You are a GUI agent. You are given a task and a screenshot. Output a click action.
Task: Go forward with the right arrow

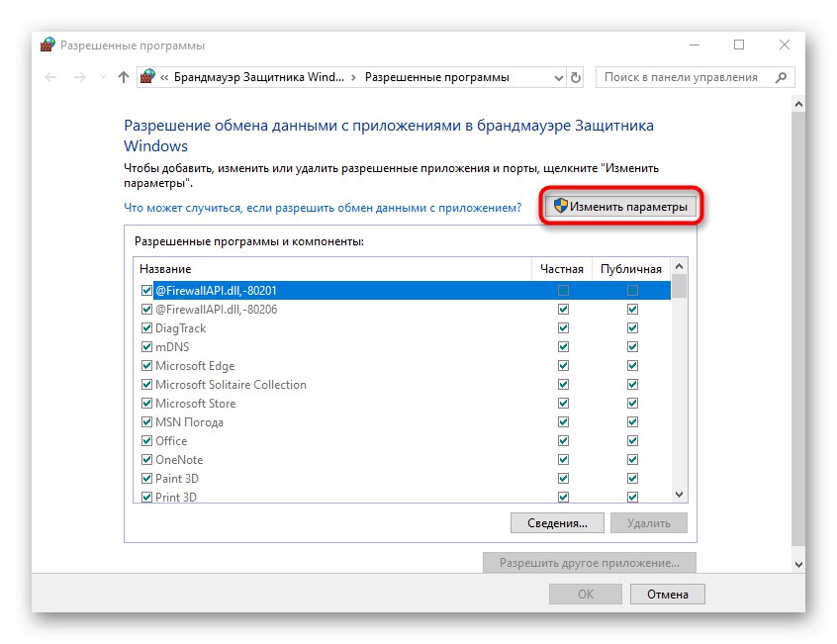click(x=80, y=77)
